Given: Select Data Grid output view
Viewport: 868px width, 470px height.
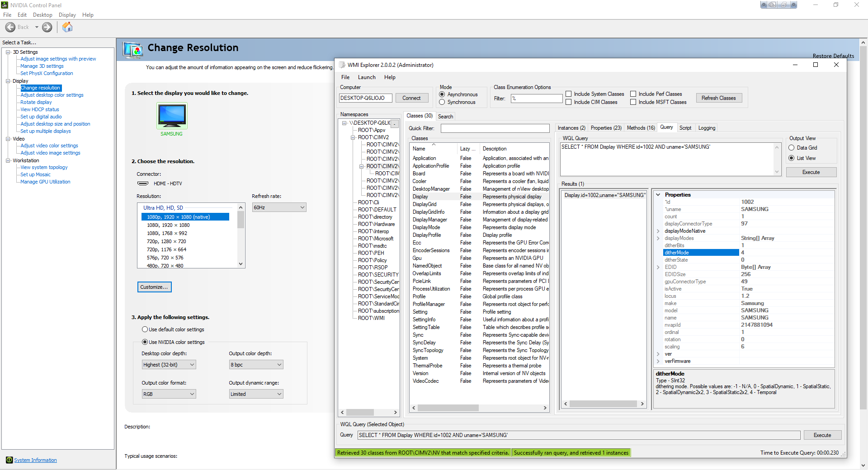Looking at the screenshot, I should click(x=792, y=148).
